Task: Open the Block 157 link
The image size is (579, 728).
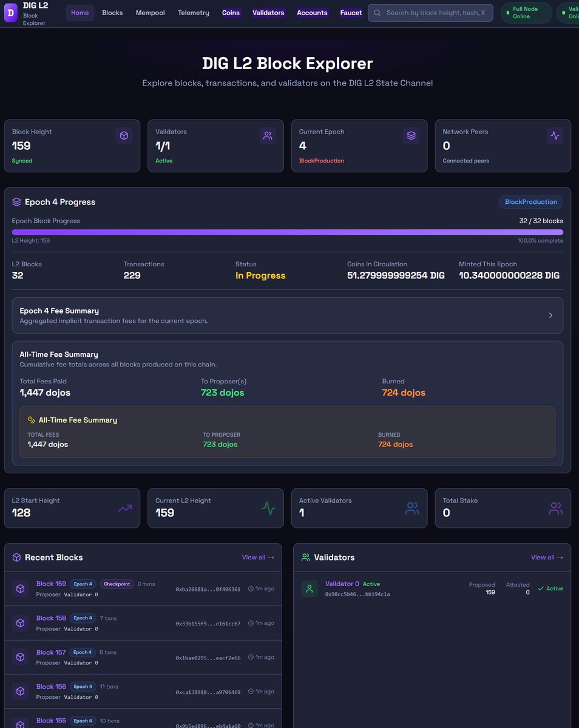Action: (x=51, y=653)
